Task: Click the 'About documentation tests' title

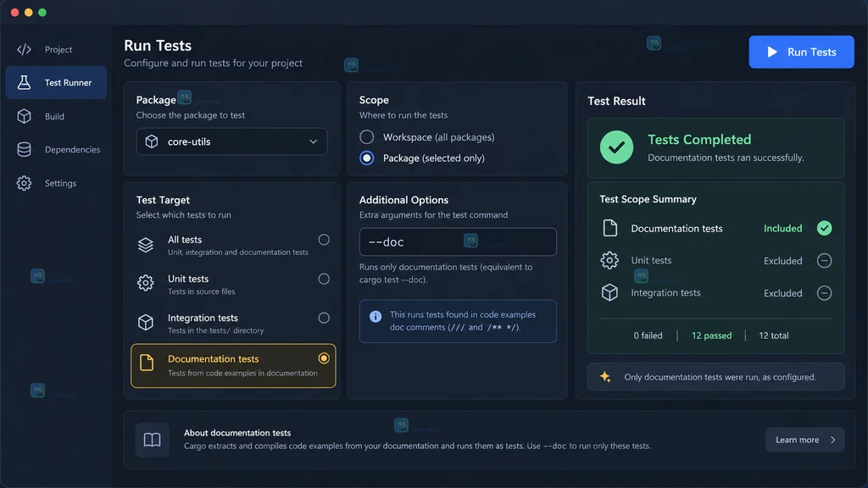Action: 237,433
